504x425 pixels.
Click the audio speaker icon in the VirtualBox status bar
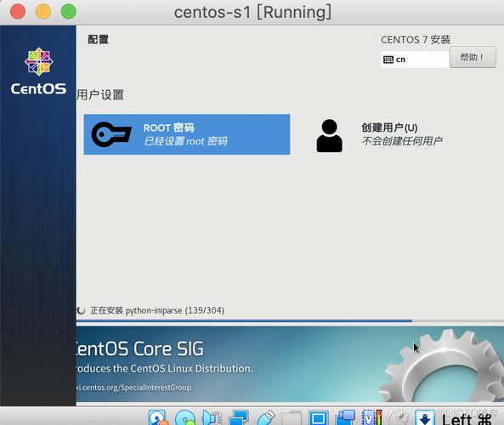[212, 417]
